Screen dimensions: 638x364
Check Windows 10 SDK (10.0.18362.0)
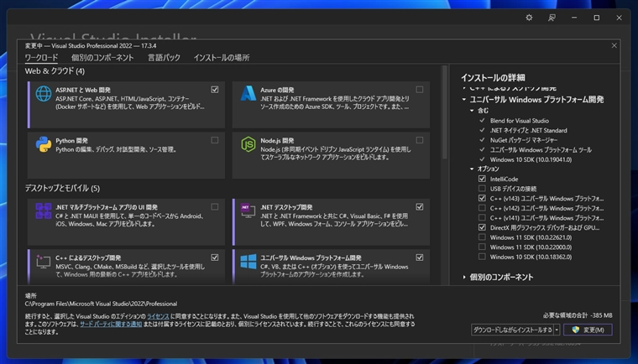[482, 257]
